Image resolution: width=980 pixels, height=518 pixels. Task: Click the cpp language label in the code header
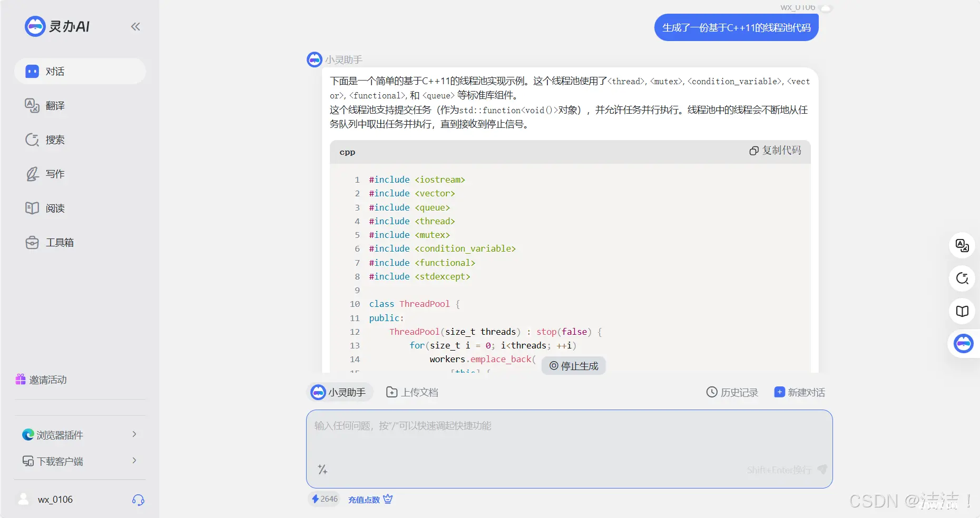coord(347,152)
